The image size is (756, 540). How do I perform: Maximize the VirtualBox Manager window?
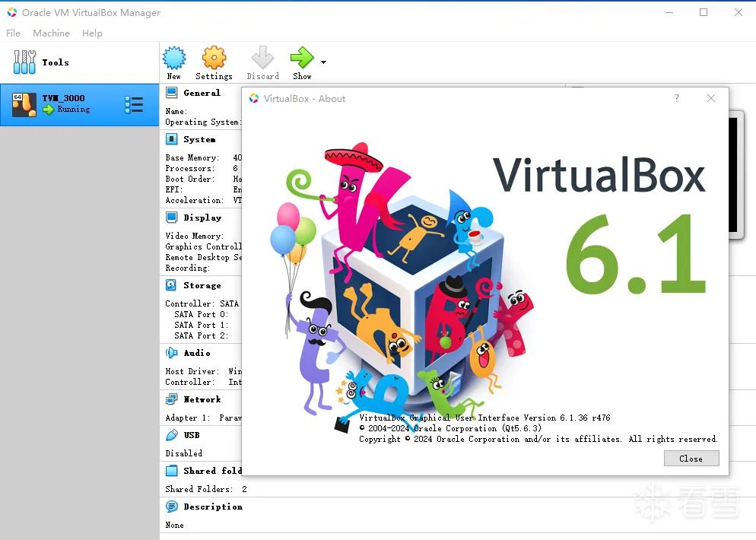[x=704, y=12]
